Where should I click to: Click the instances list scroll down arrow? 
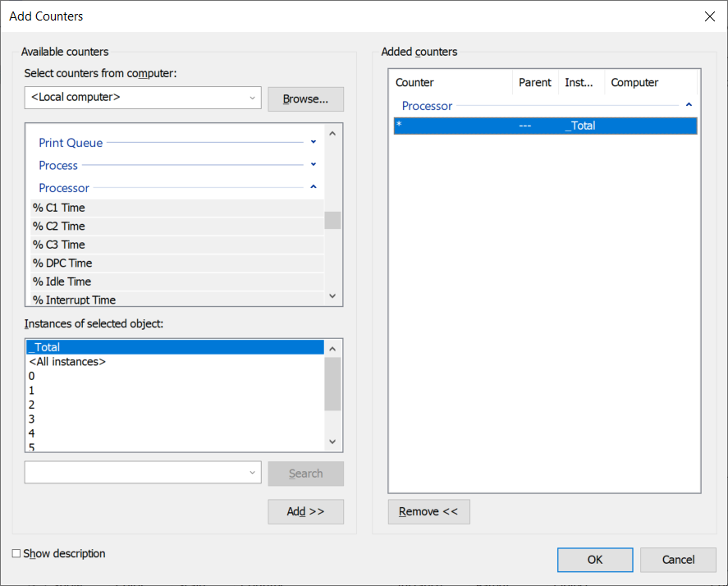tap(332, 442)
